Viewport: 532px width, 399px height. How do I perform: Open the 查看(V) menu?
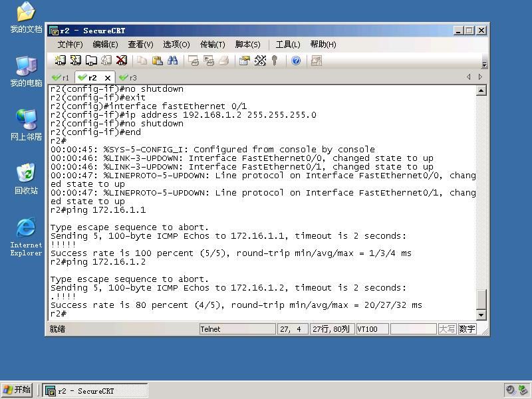coord(140,45)
